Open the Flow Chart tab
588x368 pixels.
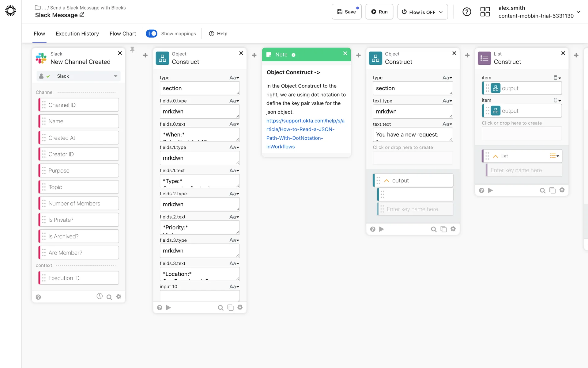coord(123,34)
